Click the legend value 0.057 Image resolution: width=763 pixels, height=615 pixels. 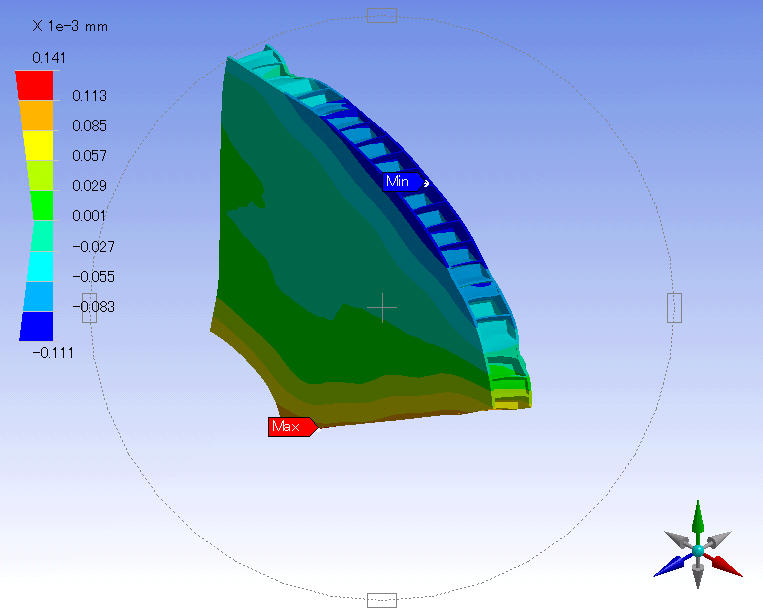(x=90, y=156)
